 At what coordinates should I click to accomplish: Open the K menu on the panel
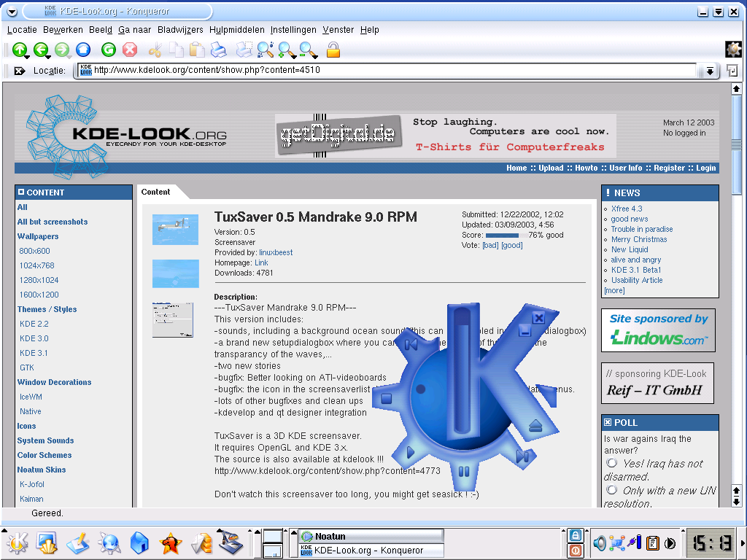tap(17, 542)
